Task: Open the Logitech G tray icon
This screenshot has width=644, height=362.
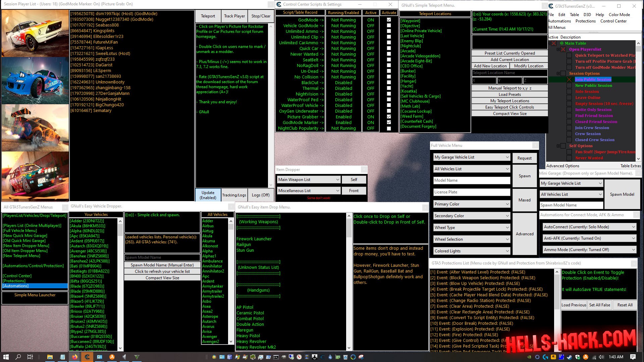Action: pos(545,357)
